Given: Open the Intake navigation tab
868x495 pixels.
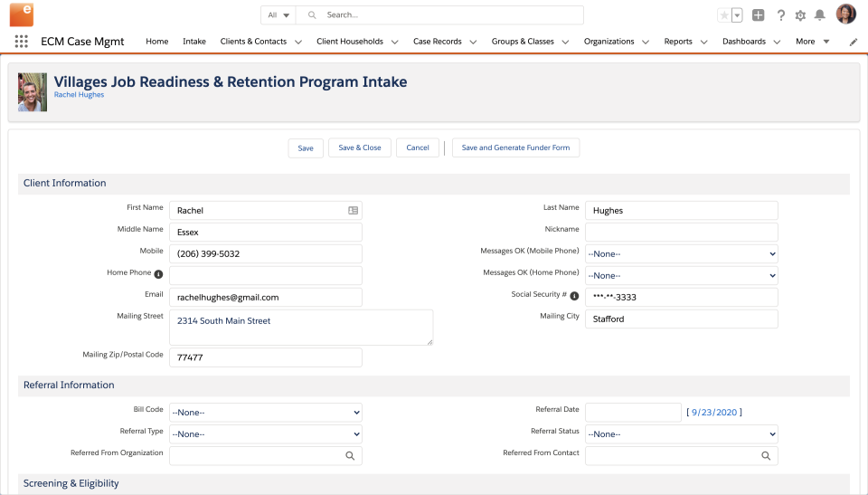Looking at the screenshot, I should [x=194, y=42].
